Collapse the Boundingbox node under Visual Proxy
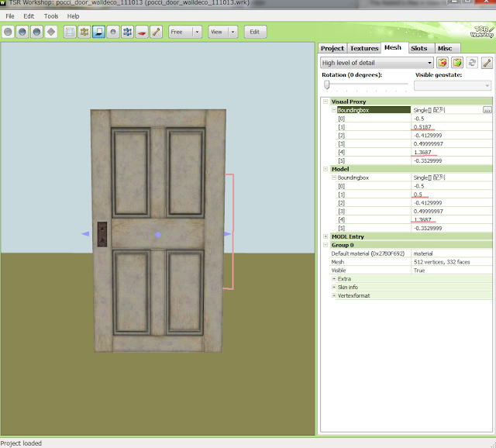 pyautogui.click(x=334, y=110)
